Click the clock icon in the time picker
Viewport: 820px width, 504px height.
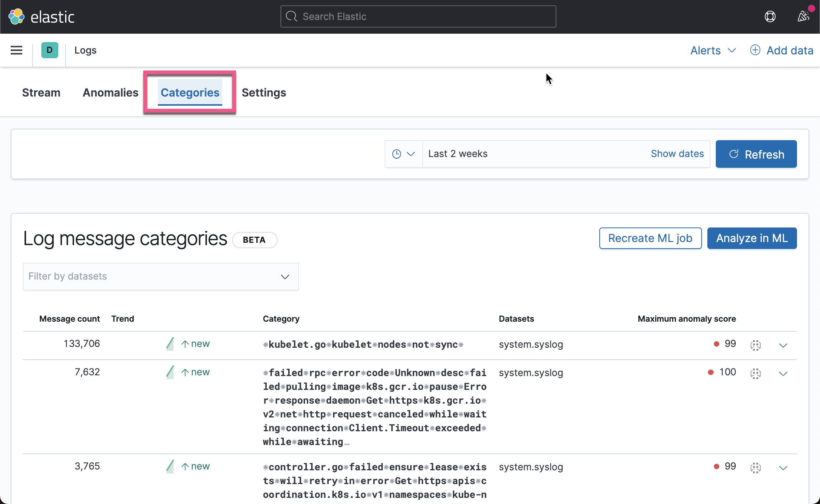[x=397, y=154]
